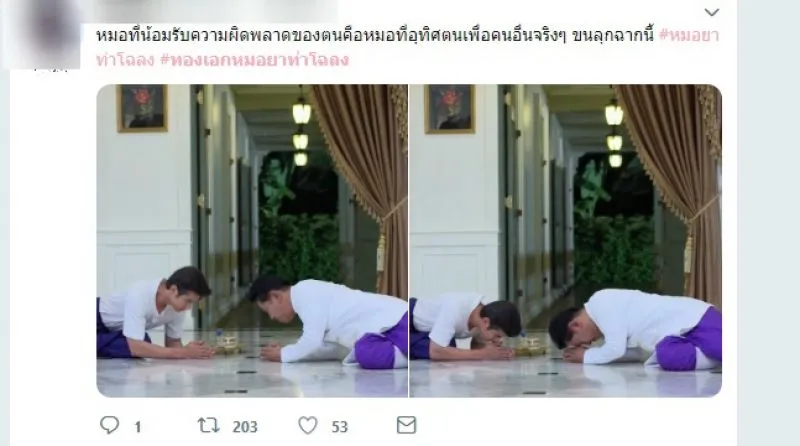Open left photo of men with hands pressed

[x=252, y=240]
